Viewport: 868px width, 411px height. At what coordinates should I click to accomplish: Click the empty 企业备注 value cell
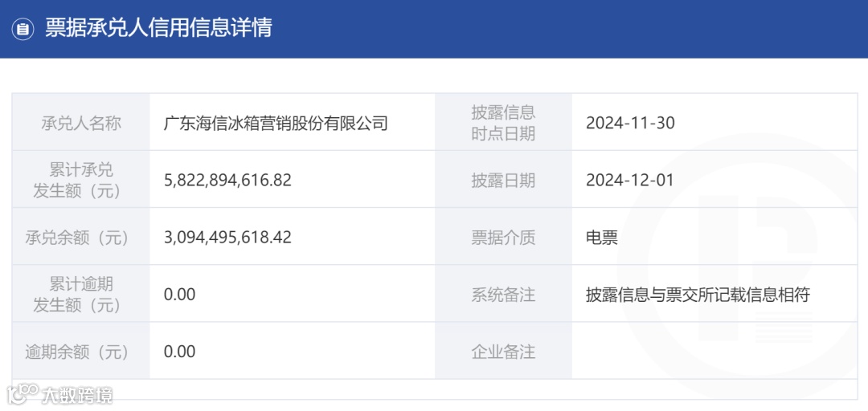[x=714, y=351]
